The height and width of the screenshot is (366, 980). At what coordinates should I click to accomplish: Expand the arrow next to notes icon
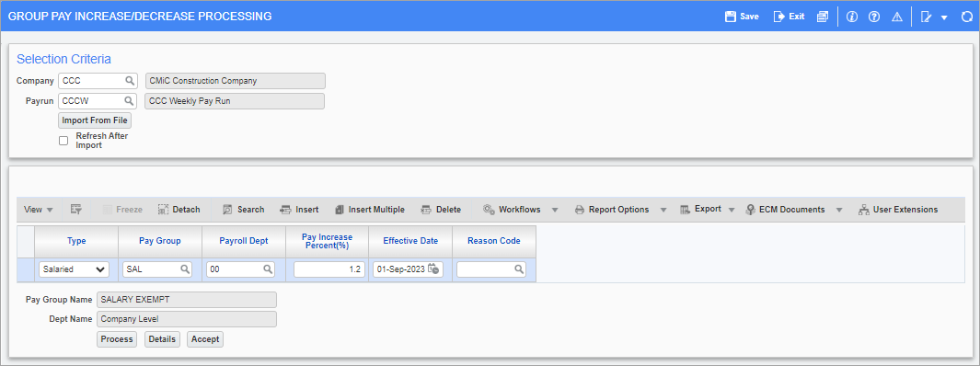[944, 17]
